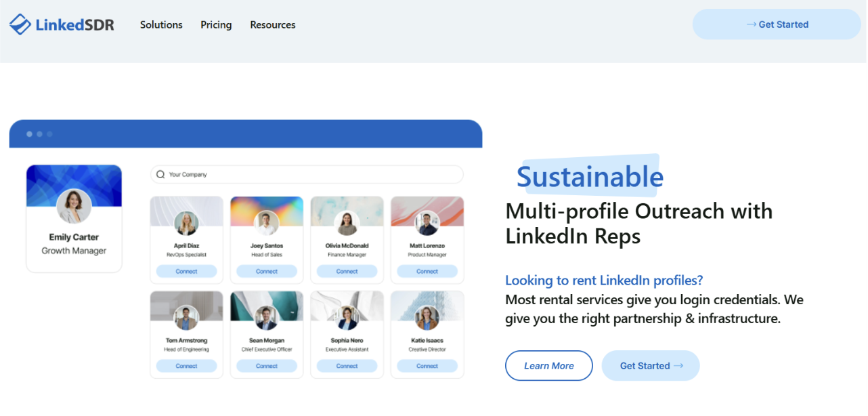Viewport: 868px width, 416px height.
Task: Click the third window dot indicator
Action: (x=49, y=133)
